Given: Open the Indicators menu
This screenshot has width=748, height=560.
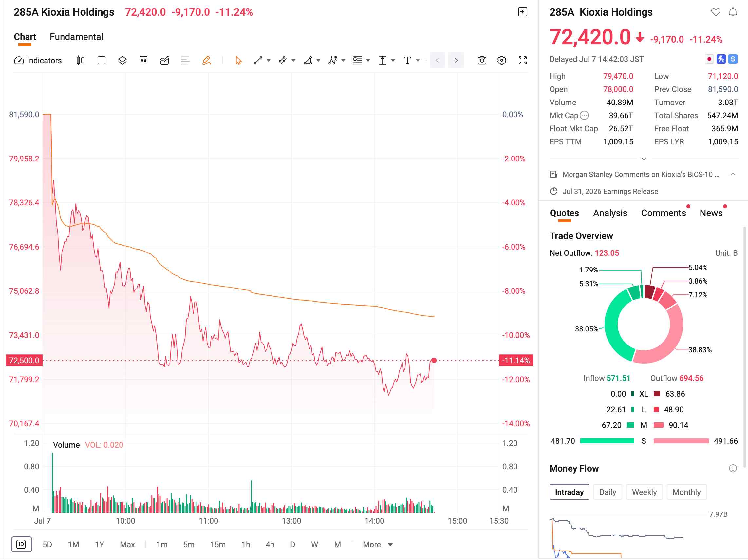Looking at the screenshot, I should click(38, 61).
